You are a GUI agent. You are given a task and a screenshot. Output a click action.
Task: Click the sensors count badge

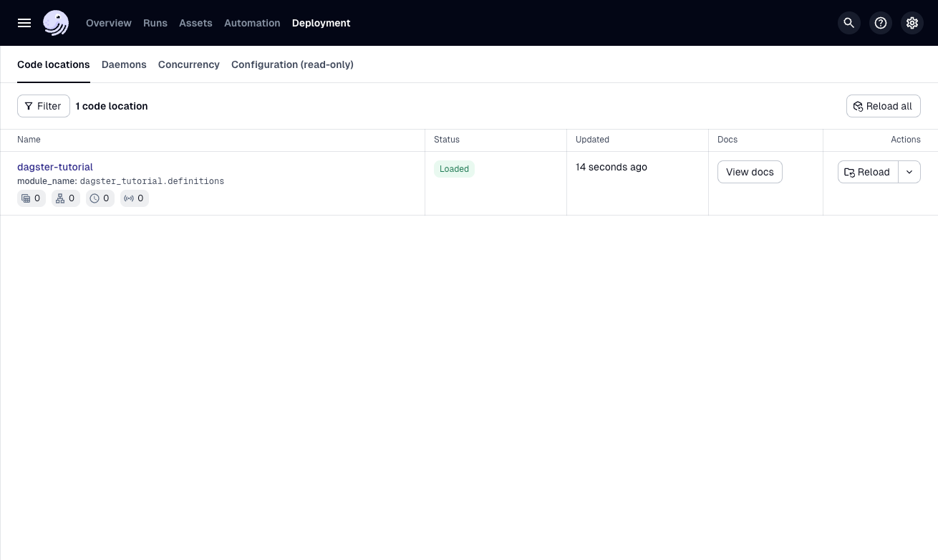tap(135, 198)
